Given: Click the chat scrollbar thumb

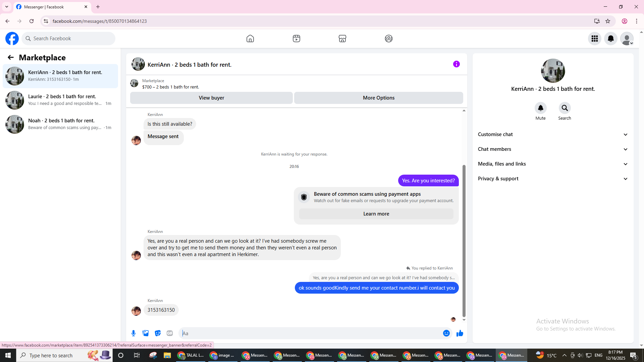Looking at the screenshot, I should (464, 241).
